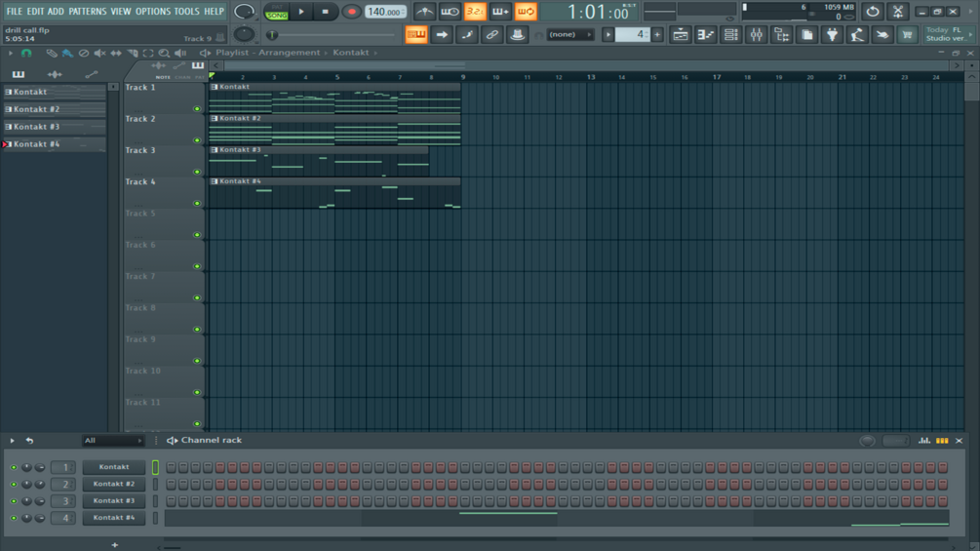
Task: Mute Track 1 with its green light
Action: pos(197,108)
